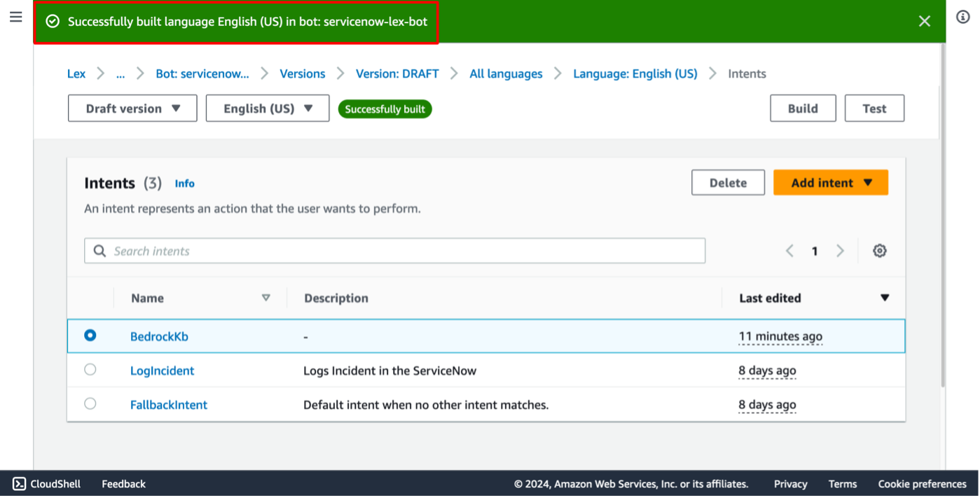Open the English (US) language dropdown
The height and width of the screenshot is (498, 980).
click(268, 109)
